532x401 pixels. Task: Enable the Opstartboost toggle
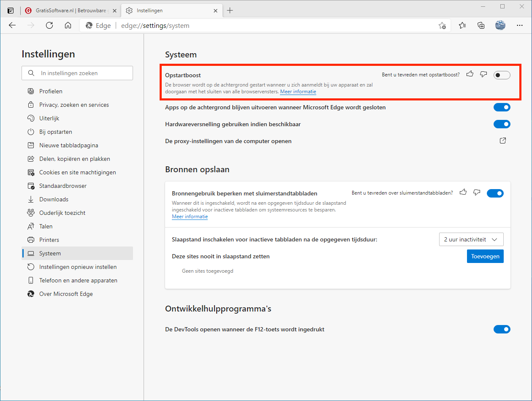[502, 75]
